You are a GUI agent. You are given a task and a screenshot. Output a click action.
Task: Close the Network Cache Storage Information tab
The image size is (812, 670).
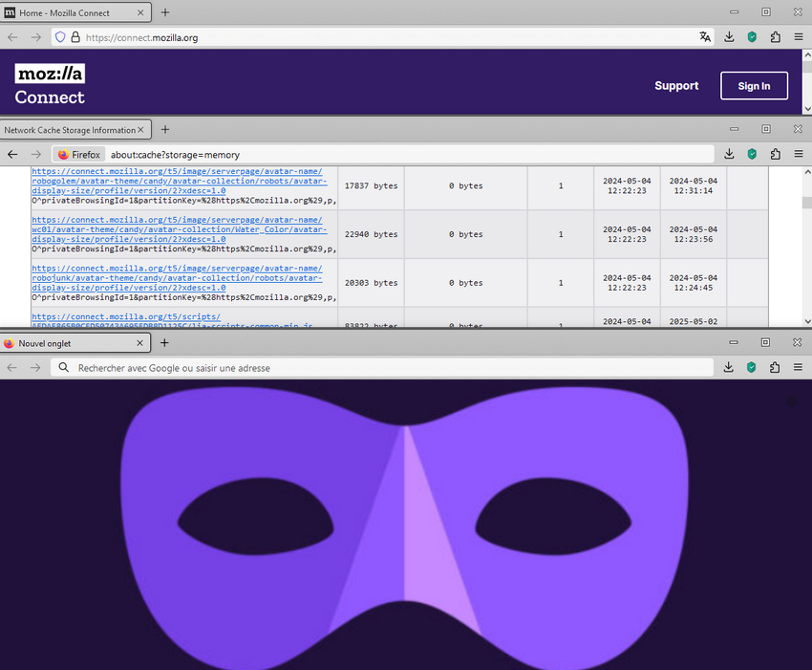tap(141, 129)
